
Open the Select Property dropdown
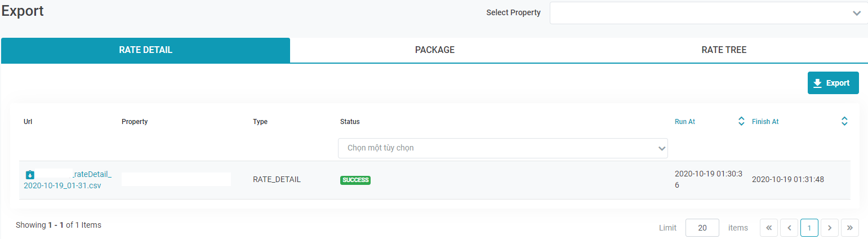(709, 13)
